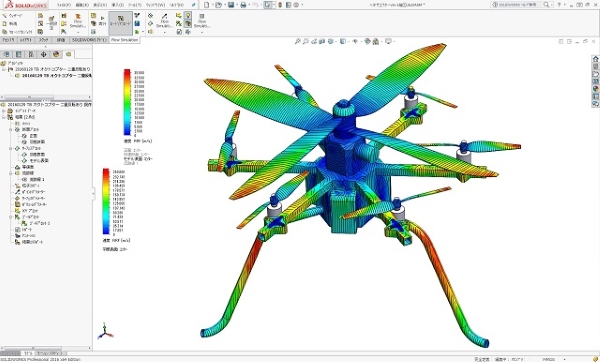
Task: Select the DisplayManager color sphere tab icon
Action: [x=56, y=54]
